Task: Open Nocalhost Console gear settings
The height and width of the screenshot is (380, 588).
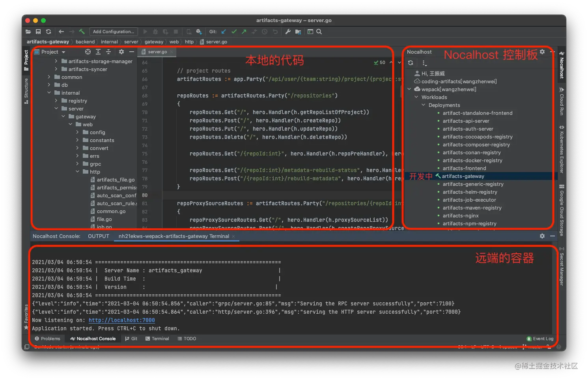Action: [542, 236]
